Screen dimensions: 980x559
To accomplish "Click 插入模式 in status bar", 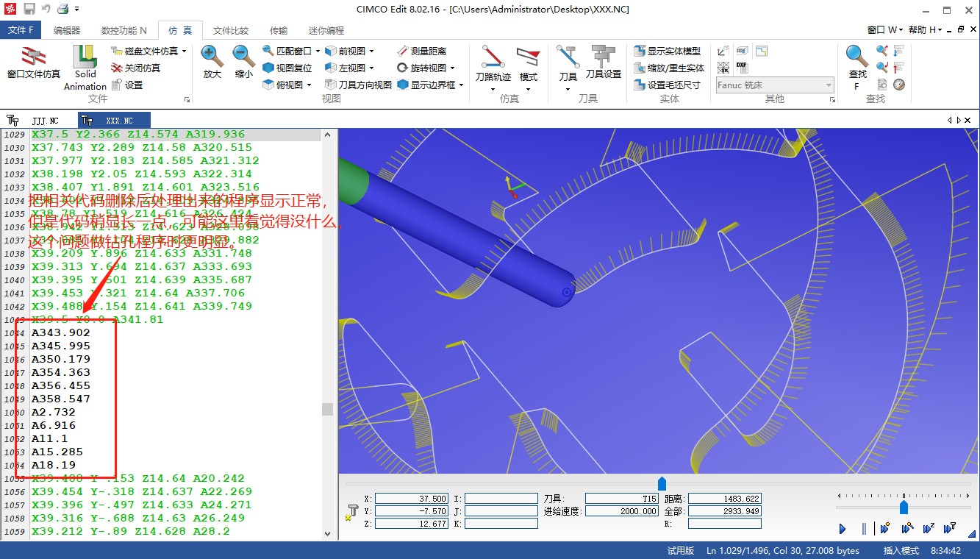I will pos(901,550).
